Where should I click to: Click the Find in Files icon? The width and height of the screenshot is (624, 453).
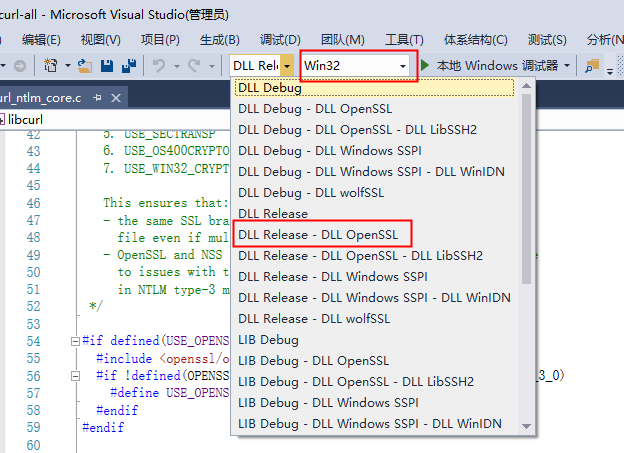coord(592,66)
